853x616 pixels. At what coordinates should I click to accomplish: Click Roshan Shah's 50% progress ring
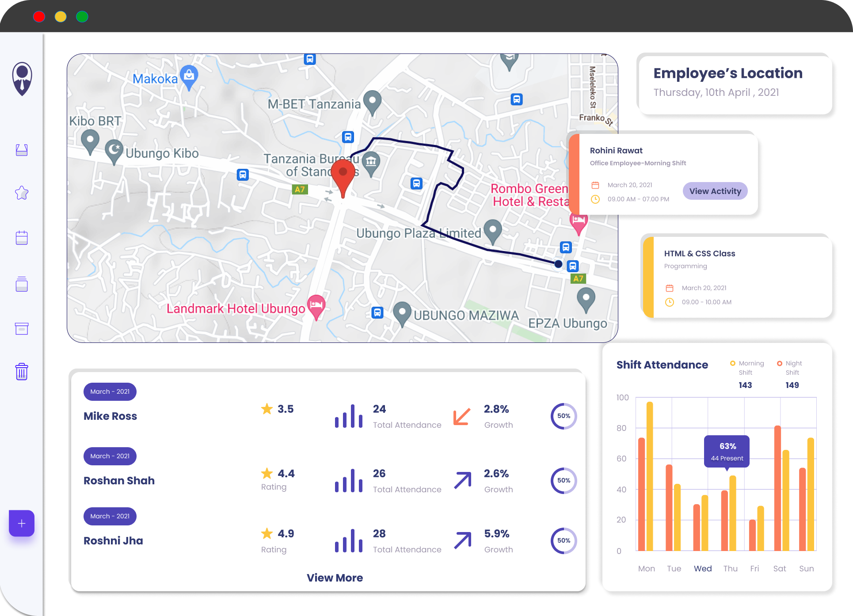564,480
